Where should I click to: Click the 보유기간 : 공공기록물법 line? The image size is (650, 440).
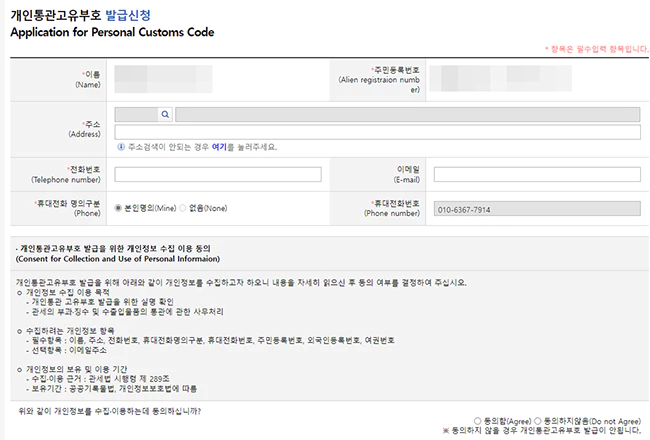pos(112,389)
